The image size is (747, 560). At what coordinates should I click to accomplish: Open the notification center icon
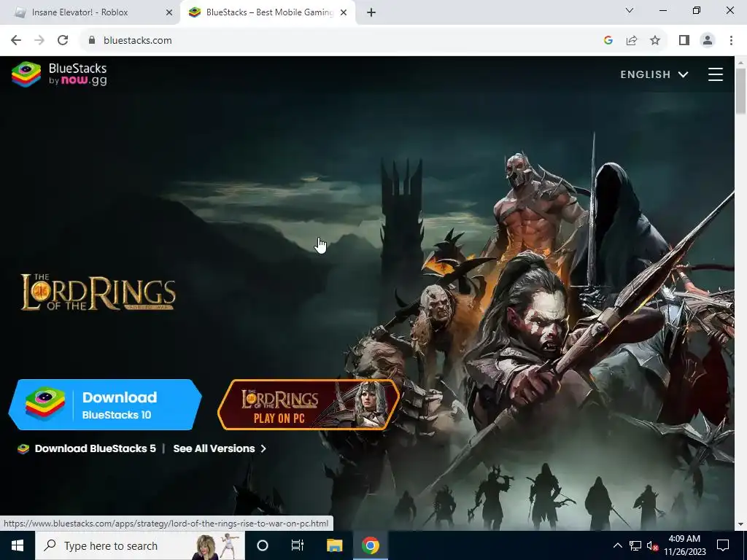pos(723,545)
